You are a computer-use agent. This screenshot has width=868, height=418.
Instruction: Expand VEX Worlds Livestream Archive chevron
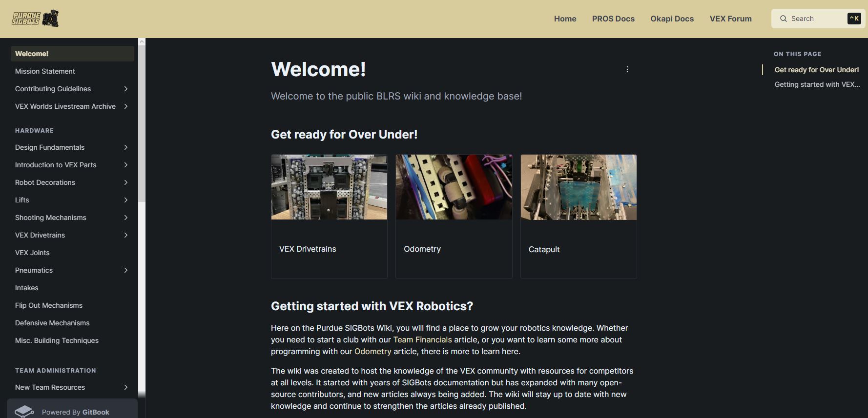(126, 106)
